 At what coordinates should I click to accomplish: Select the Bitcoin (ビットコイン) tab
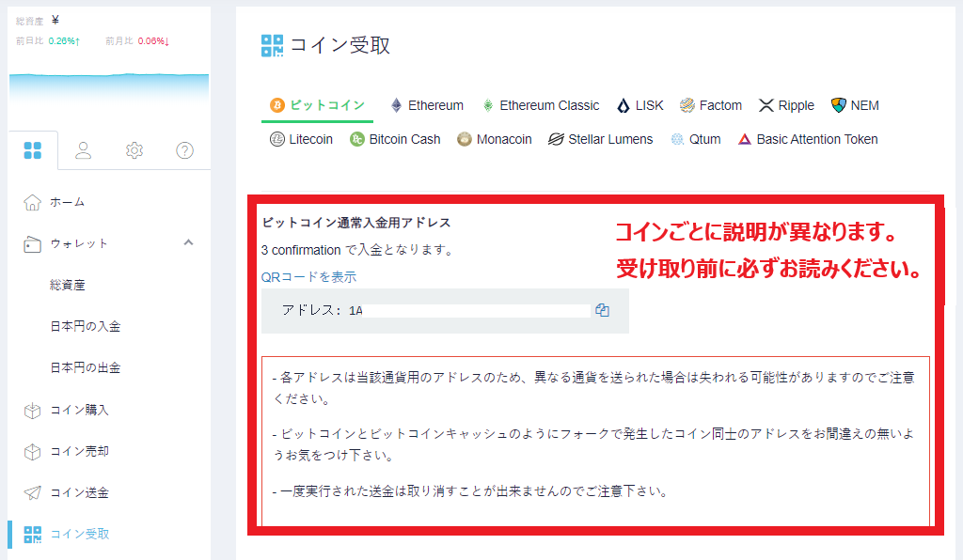tap(318, 105)
